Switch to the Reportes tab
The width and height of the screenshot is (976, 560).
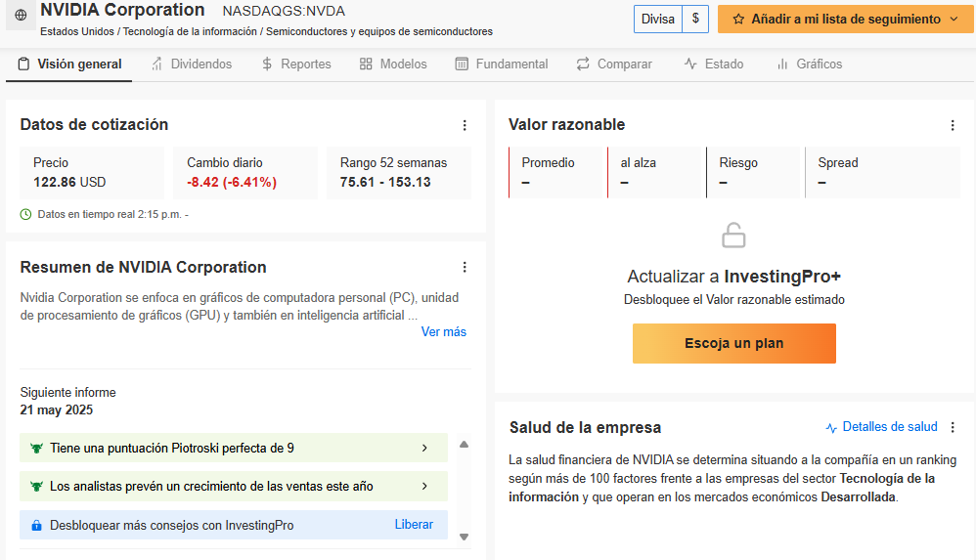pos(296,65)
